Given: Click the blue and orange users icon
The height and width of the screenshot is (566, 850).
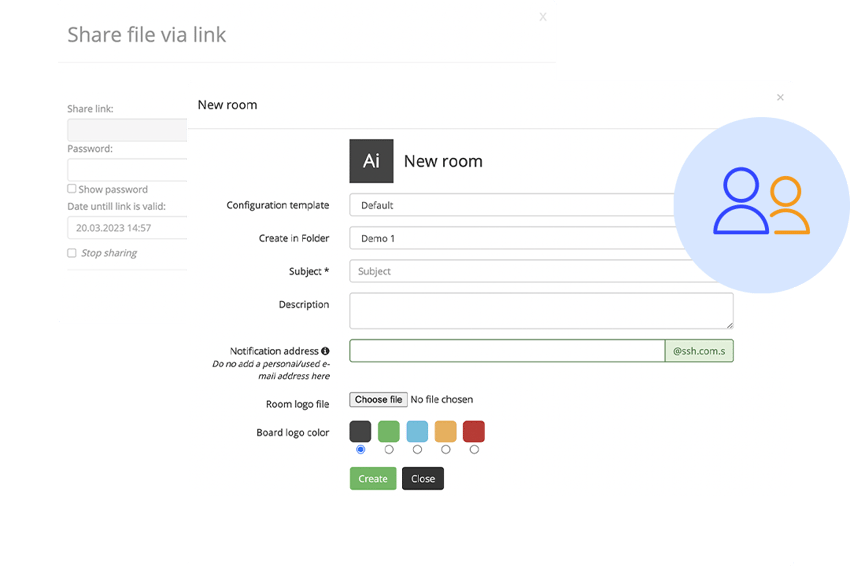Looking at the screenshot, I should [761, 203].
